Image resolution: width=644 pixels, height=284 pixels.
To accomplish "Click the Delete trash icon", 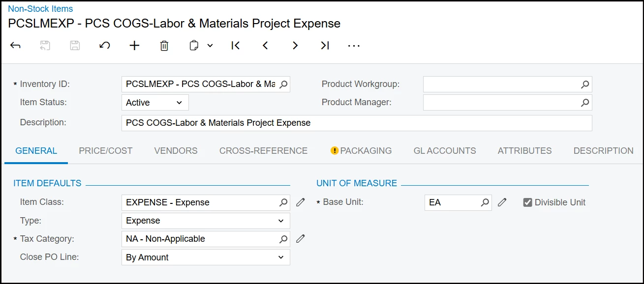I will (x=164, y=46).
